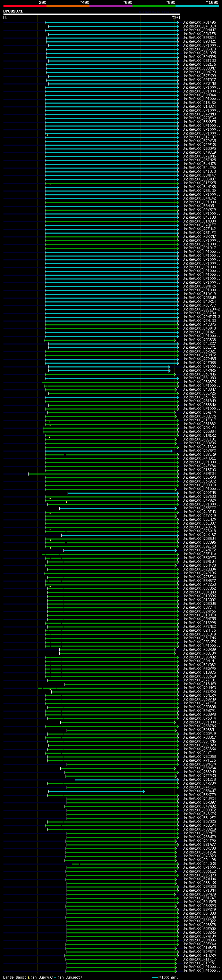222x980 pixels.
Task: Click the orange ~40% identity legend segment
Action: coord(68,6)
